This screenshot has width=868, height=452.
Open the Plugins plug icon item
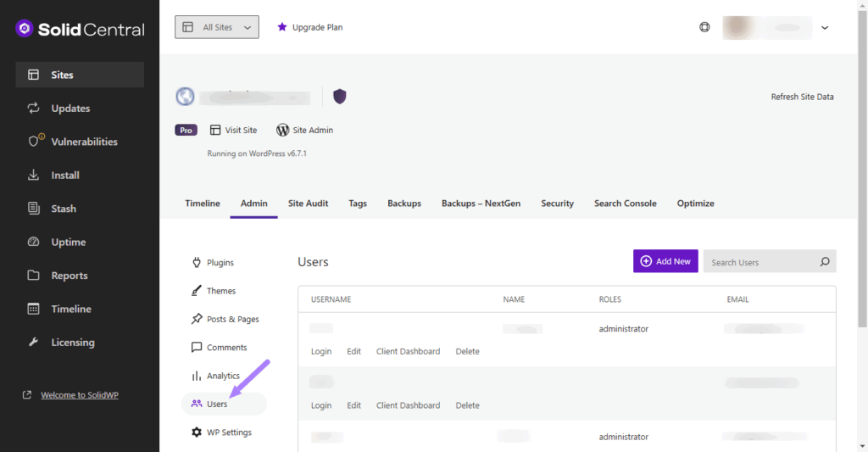197,263
